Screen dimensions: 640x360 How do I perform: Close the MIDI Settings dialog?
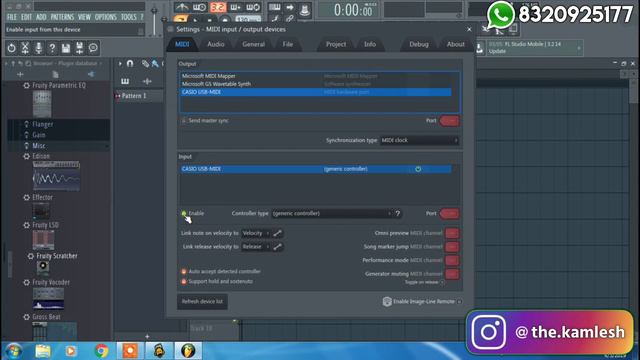pyautogui.click(x=469, y=29)
